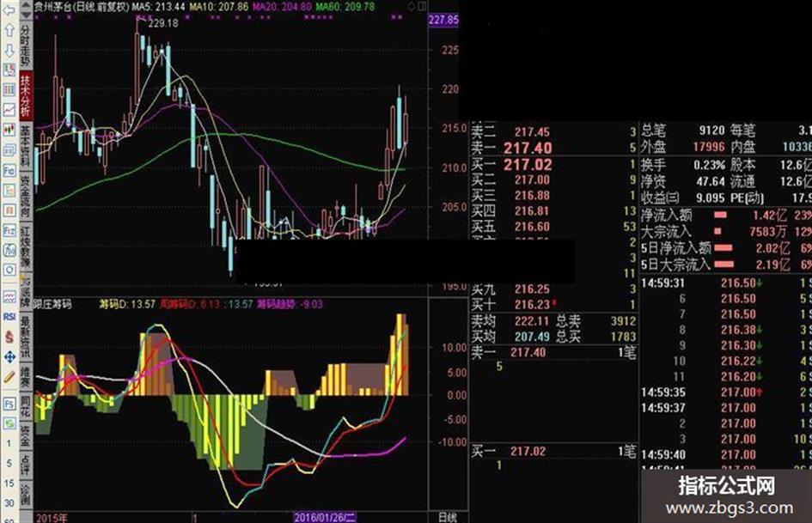This screenshot has width=812, height=523.
Task: Click the 筹码D: 13.57 value
Action: coord(127,304)
